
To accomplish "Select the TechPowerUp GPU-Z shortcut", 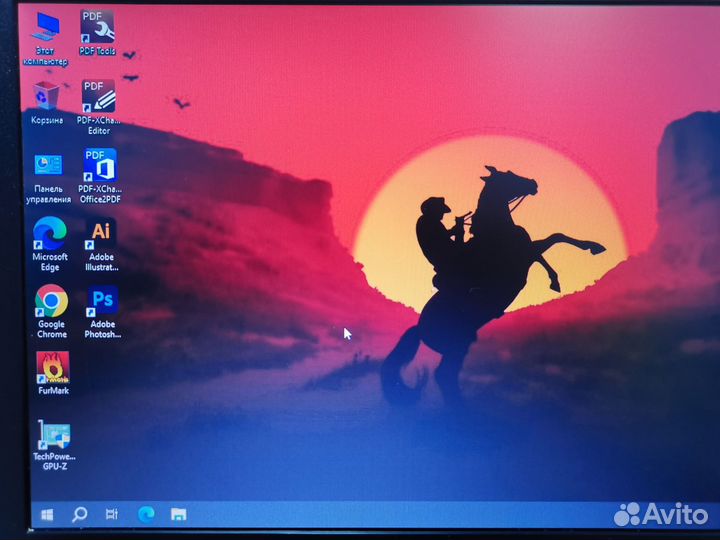I will tap(54, 437).
